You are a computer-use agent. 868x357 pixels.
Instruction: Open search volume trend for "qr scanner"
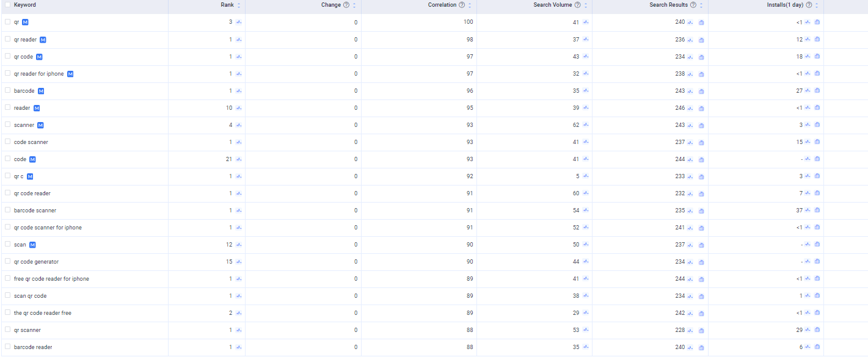[x=586, y=330]
